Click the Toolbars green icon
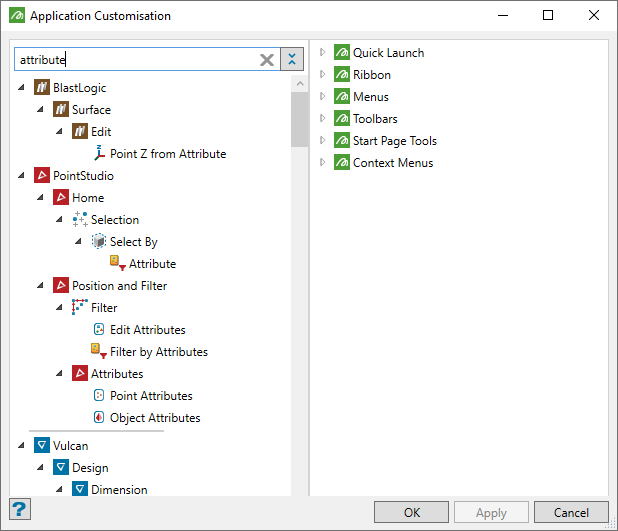 coord(342,118)
